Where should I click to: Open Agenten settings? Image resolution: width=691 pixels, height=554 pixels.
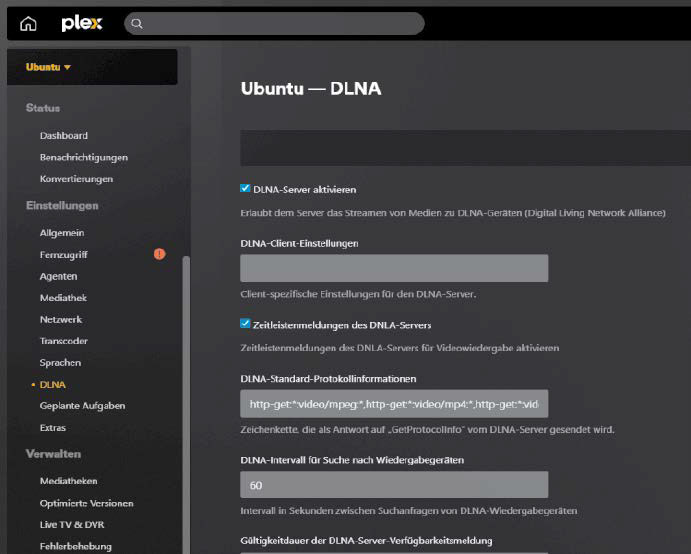click(58, 276)
